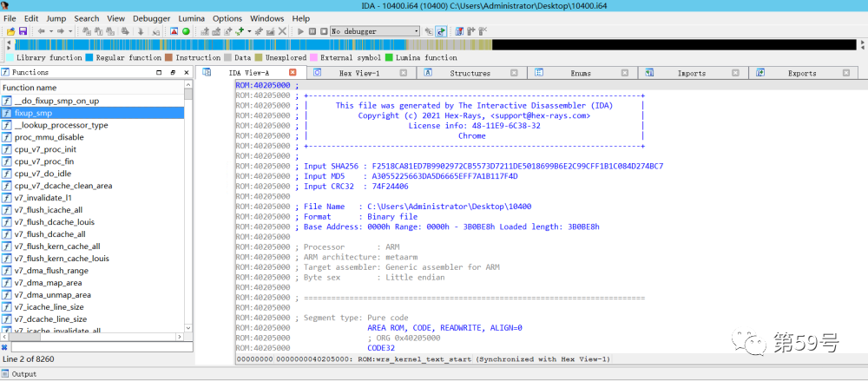
Task: Close the Functions panel
Action: 187,73
